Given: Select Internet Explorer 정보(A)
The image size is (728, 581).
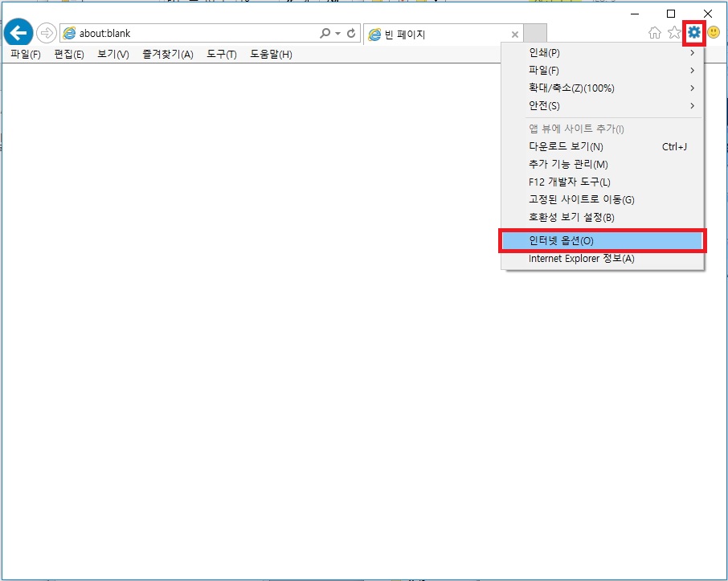Looking at the screenshot, I should pyautogui.click(x=603, y=259).
